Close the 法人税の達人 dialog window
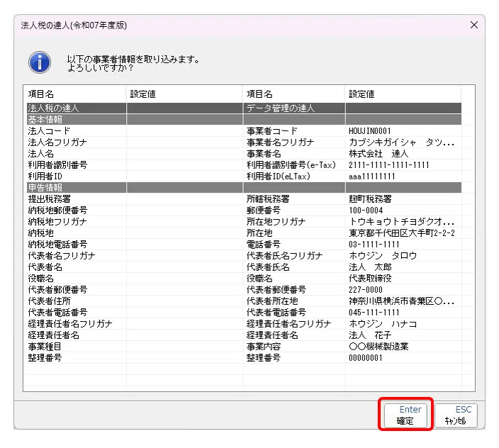Screen dimensions: 499x448 [x=474, y=25]
